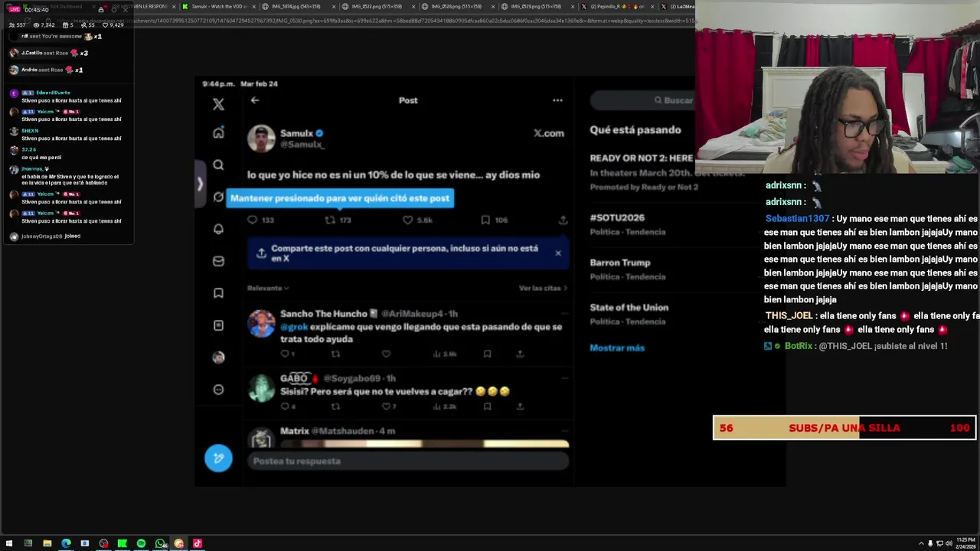Click the blue compose post button
This screenshot has height=551, width=980.
(x=218, y=458)
